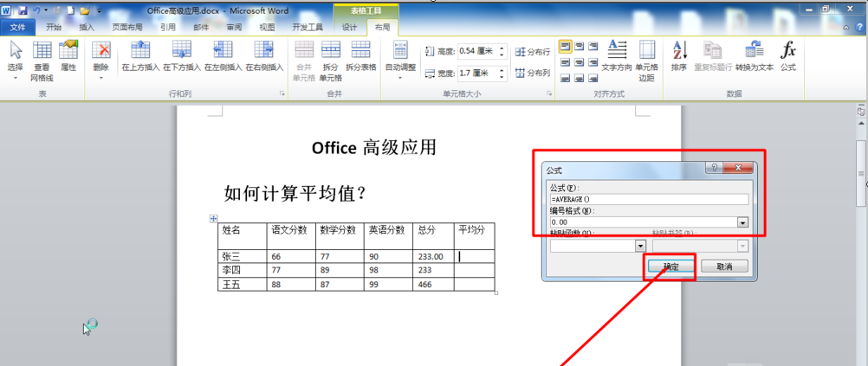Click the 公式 formula input field
This screenshot has height=366, width=868.
[x=649, y=199]
